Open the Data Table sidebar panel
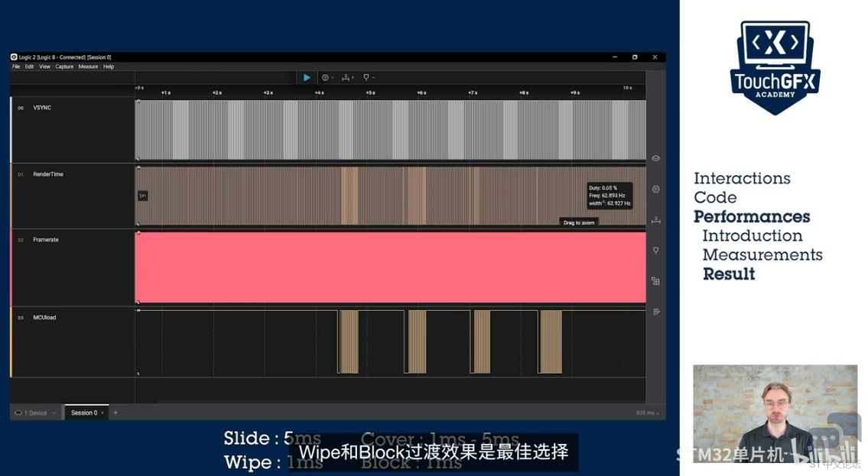Viewport: 868px width, 476px height. [655, 312]
